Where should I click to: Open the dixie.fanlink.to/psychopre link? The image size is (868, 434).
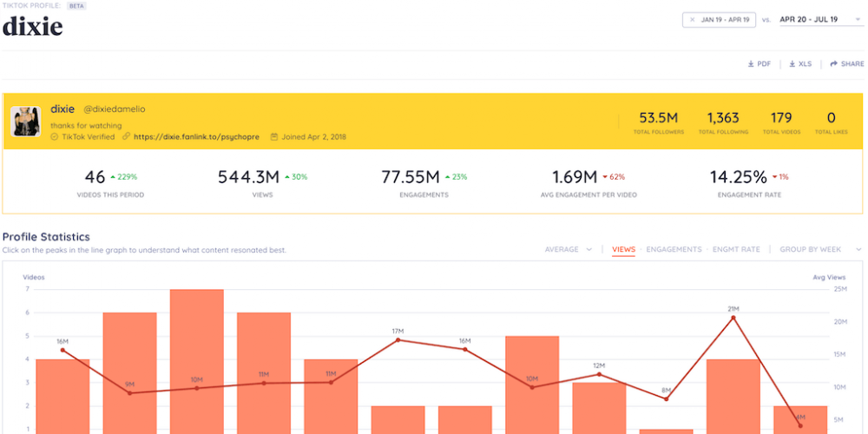click(x=196, y=137)
